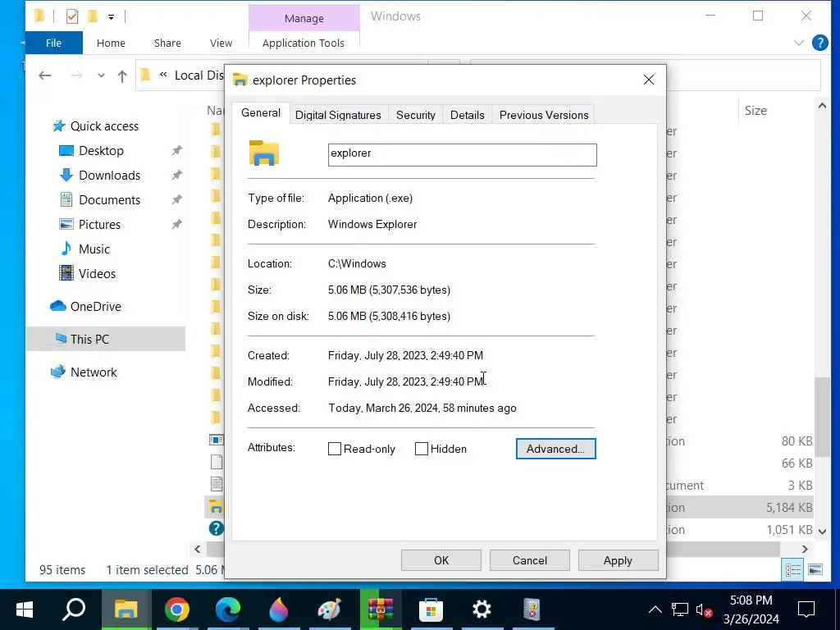Viewport: 840px width, 630px height.
Task: Click the explorer filename field
Action: (463, 155)
